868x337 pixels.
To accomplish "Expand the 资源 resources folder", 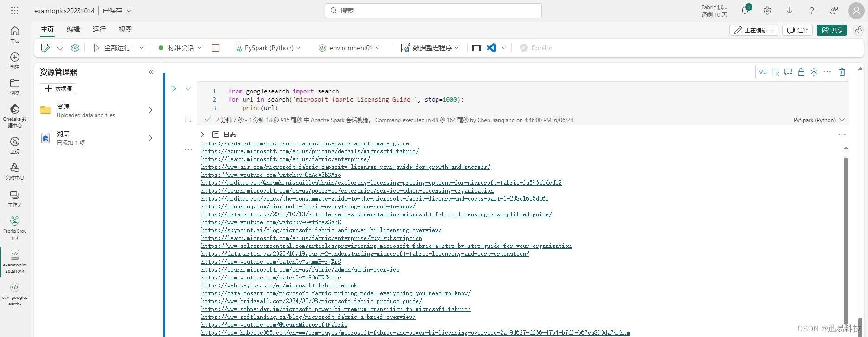I will coord(150,110).
